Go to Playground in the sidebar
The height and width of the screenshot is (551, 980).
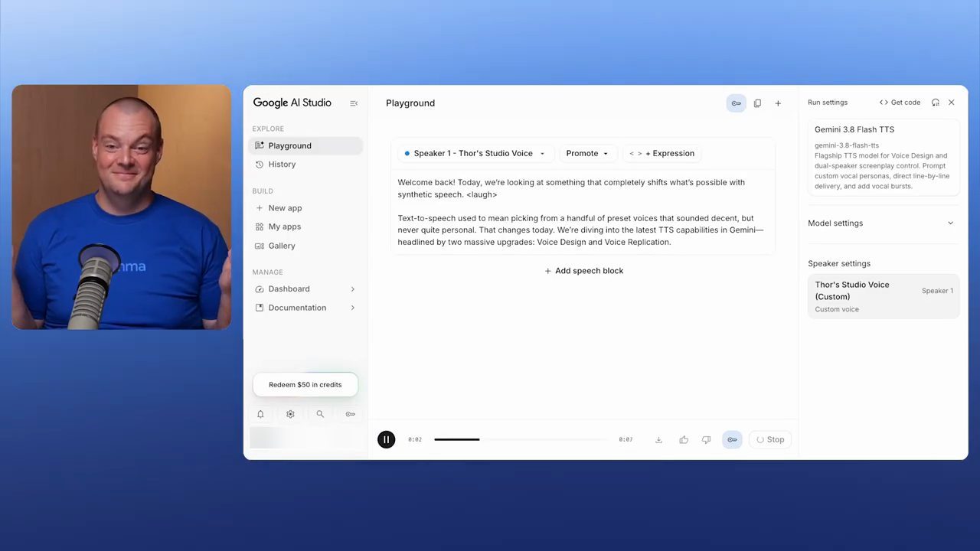point(305,145)
